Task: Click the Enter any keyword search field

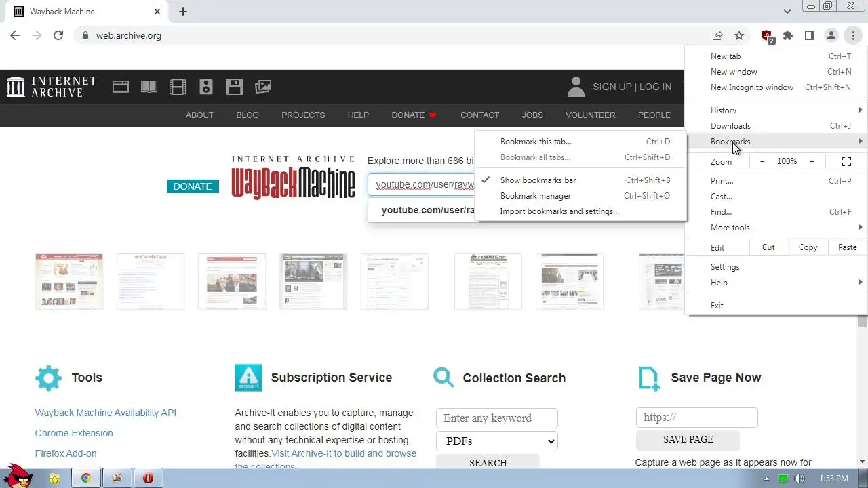Action: pyautogui.click(x=497, y=418)
